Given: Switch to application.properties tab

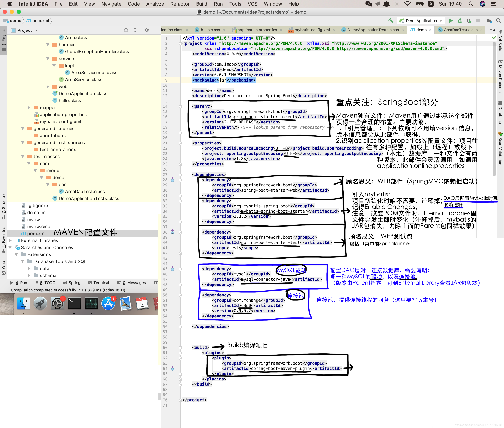Looking at the screenshot, I should coord(257,30).
